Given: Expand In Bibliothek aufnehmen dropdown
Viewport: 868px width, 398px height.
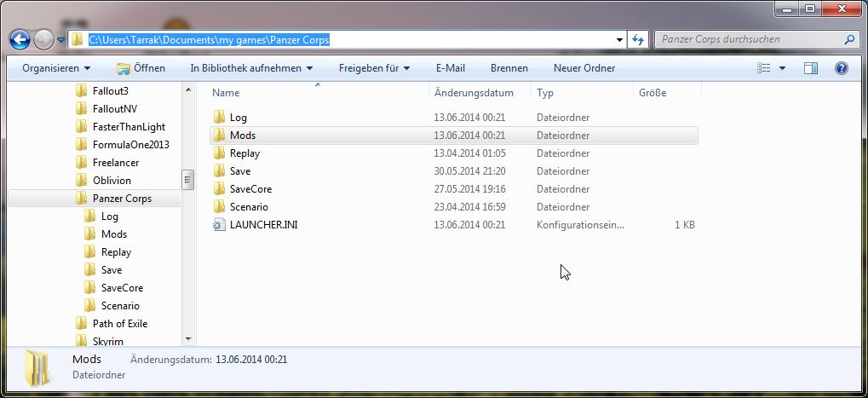Looking at the screenshot, I should tap(251, 68).
